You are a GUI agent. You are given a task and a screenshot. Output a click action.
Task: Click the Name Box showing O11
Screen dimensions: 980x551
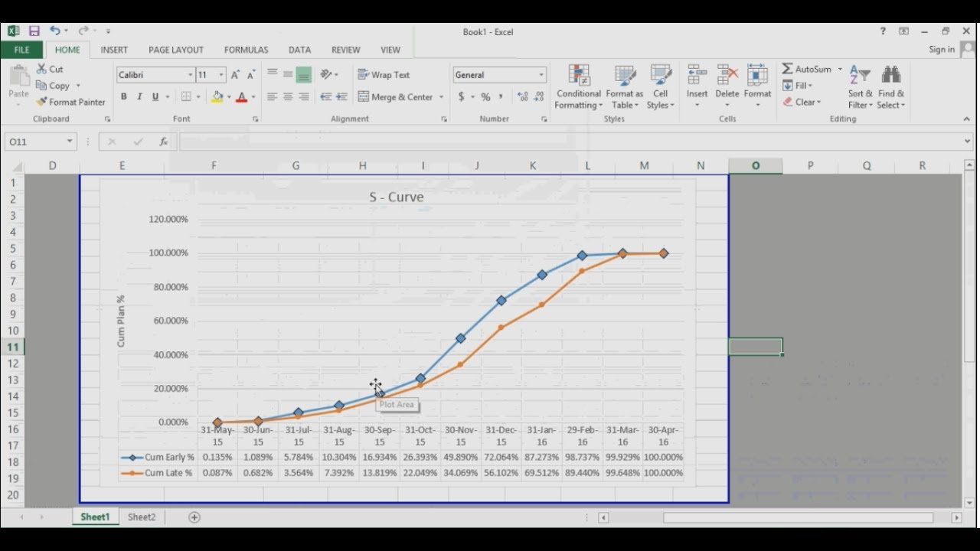pos(40,142)
